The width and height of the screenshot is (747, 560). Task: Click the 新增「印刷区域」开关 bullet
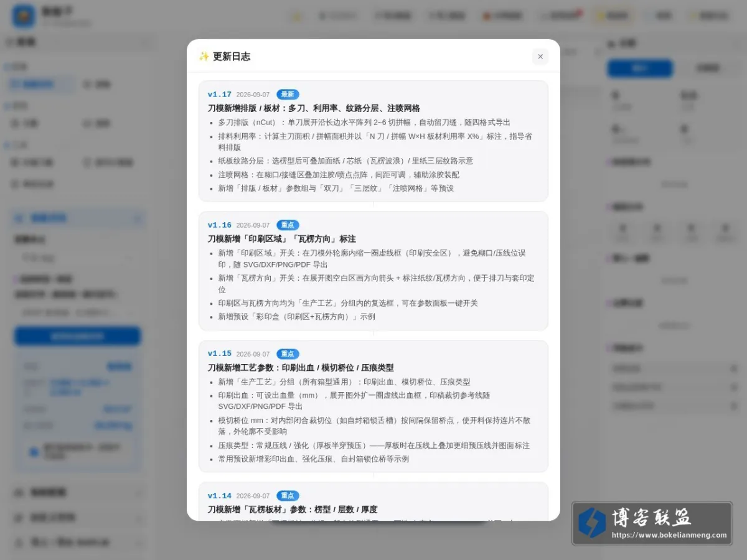(x=372, y=259)
